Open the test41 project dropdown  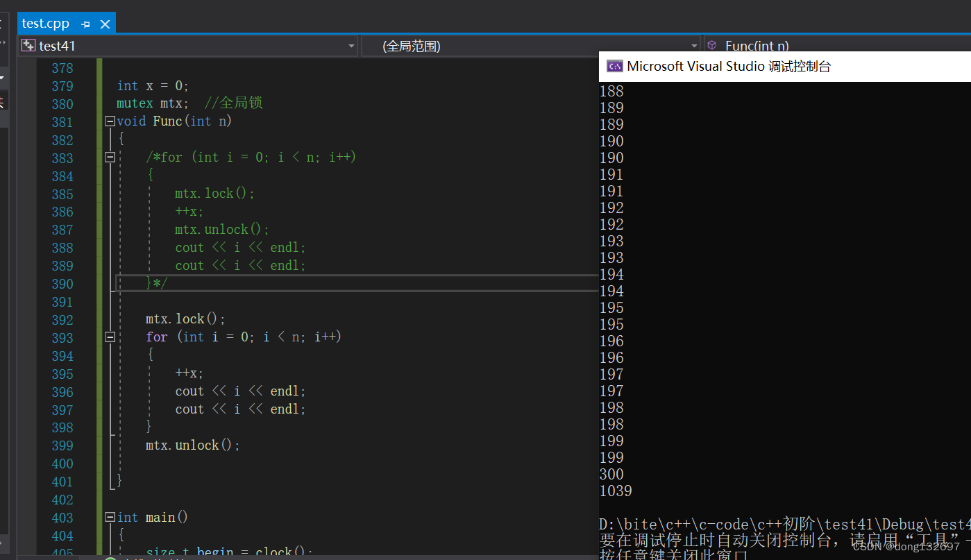click(351, 46)
